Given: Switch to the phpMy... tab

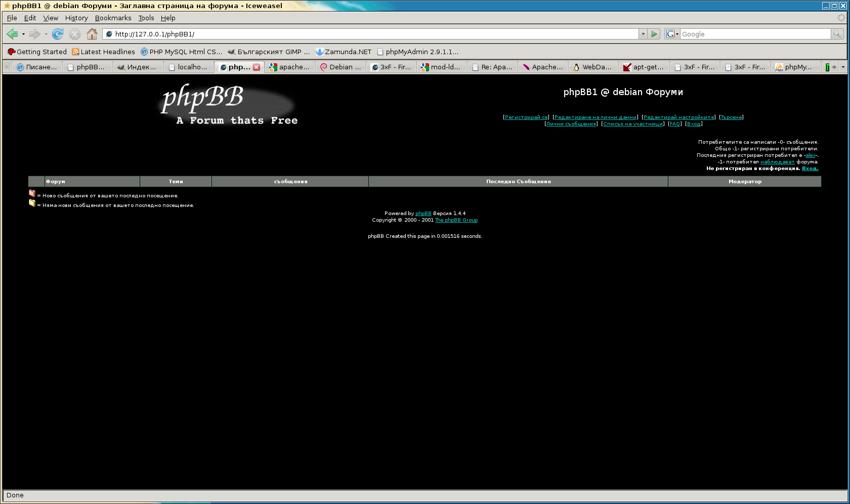Looking at the screenshot, I should tap(796, 67).
